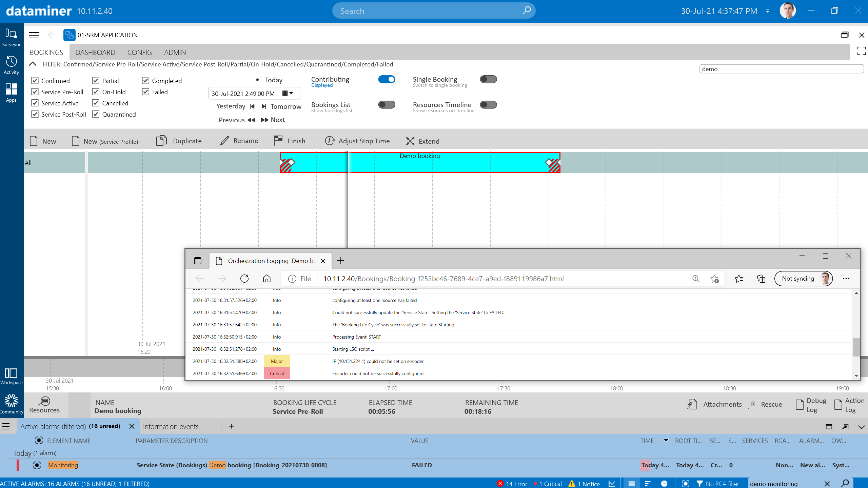Select the New booking icon
This screenshot has height=488, width=868.
click(34, 141)
